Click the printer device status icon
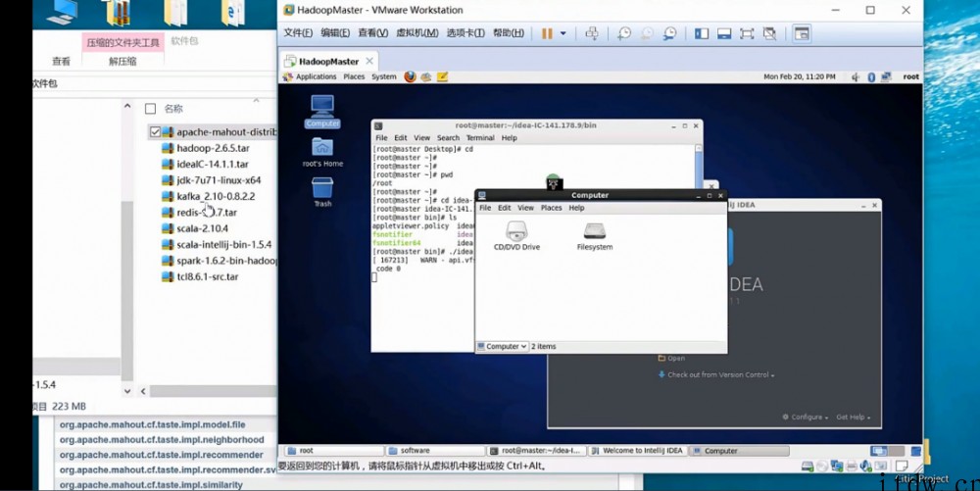The width and height of the screenshot is (980, 491). pos(852,466)
